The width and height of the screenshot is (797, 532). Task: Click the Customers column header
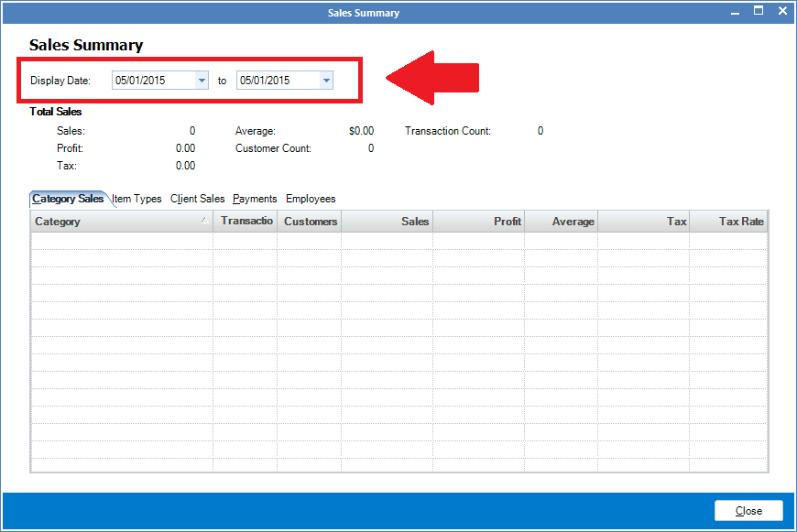click(x=310, y=222)
